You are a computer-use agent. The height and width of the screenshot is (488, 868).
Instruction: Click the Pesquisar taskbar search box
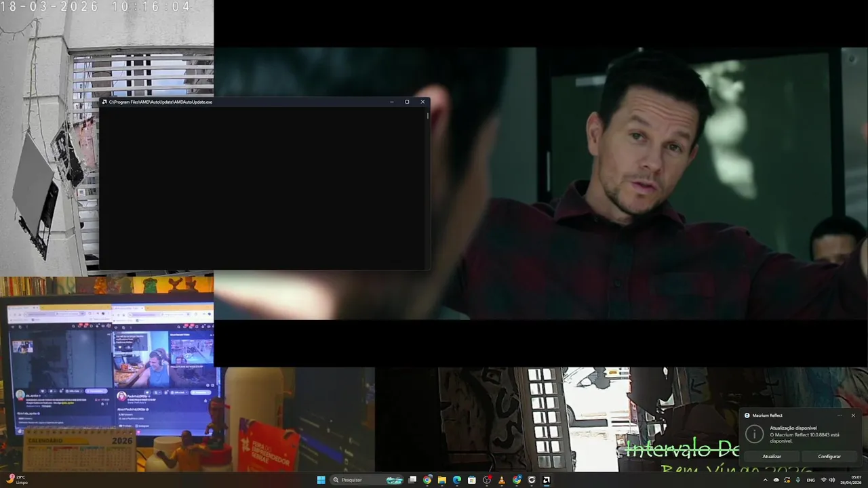(367, 480)
